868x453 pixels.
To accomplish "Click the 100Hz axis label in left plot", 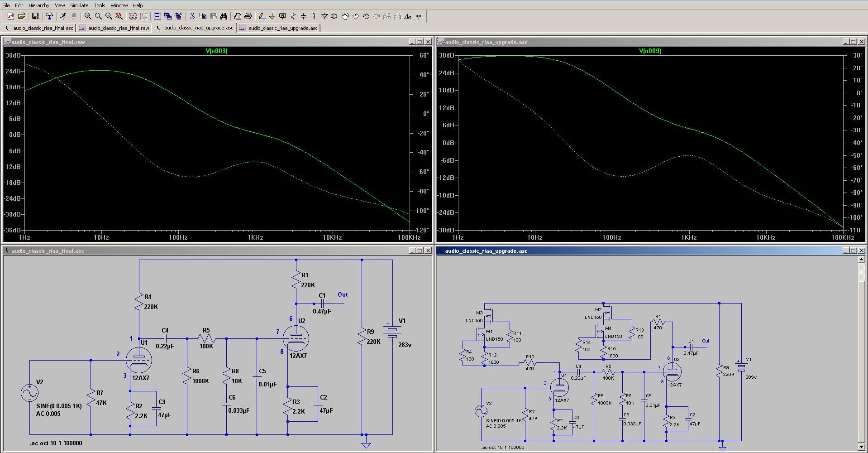I will coord(178,237).
